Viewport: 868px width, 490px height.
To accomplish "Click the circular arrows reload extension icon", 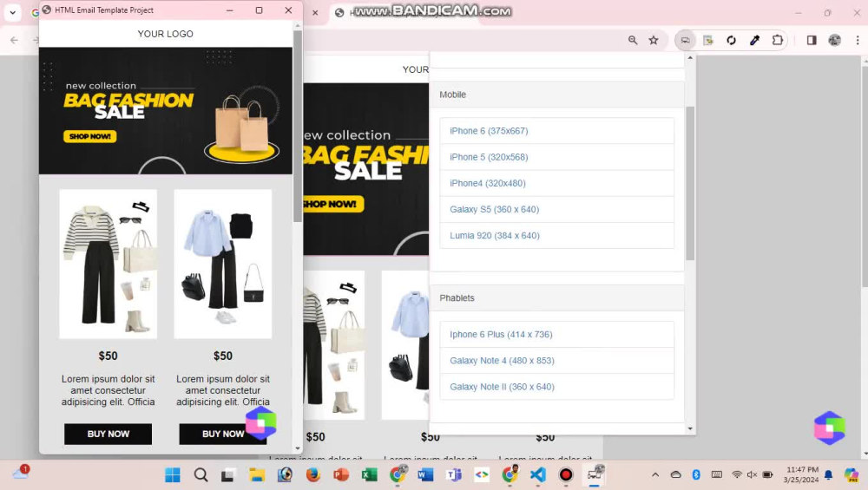I will point(731,40).
